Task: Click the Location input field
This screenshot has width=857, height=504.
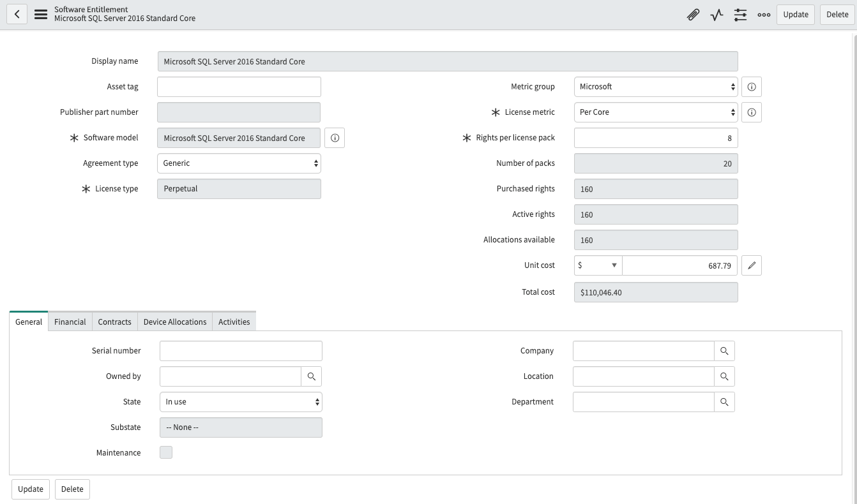Action: click(644, 376)
